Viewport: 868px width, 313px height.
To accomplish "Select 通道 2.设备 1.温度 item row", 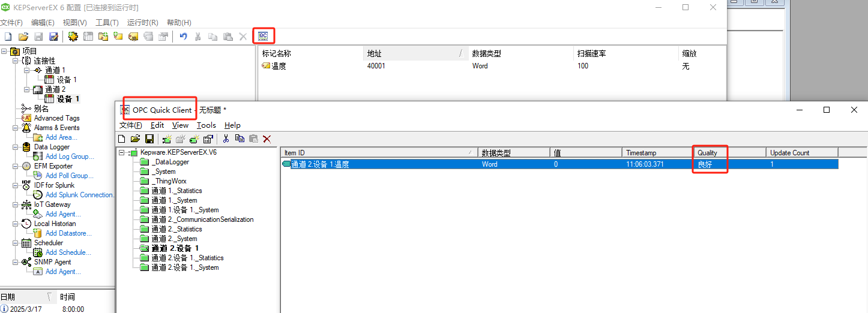I will [559, 164].
